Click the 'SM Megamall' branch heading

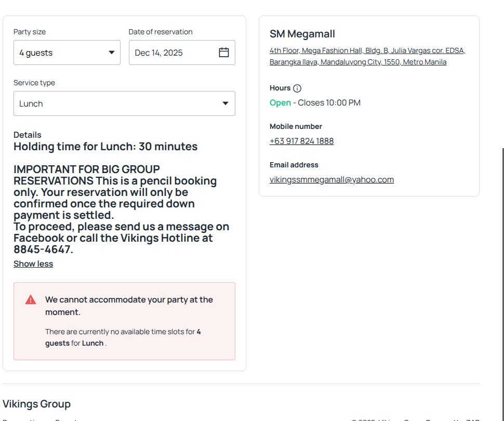[x=302, y=34]
